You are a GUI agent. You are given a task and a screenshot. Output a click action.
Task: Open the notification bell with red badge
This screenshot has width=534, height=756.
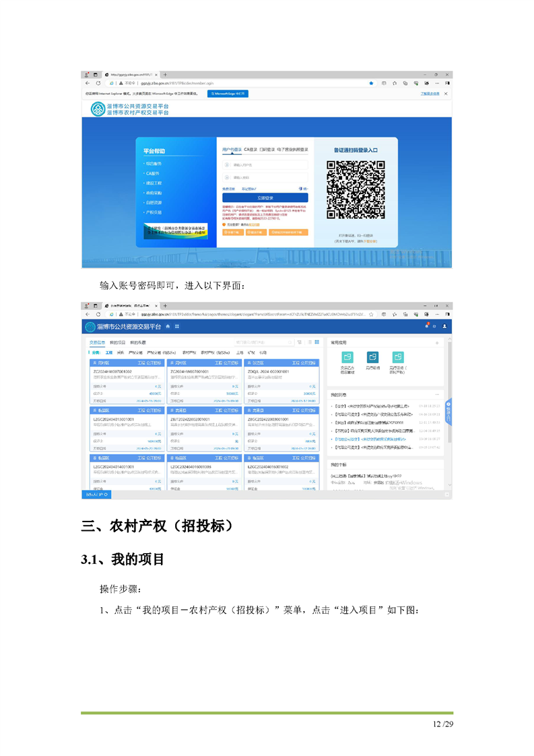coord(426,326)
